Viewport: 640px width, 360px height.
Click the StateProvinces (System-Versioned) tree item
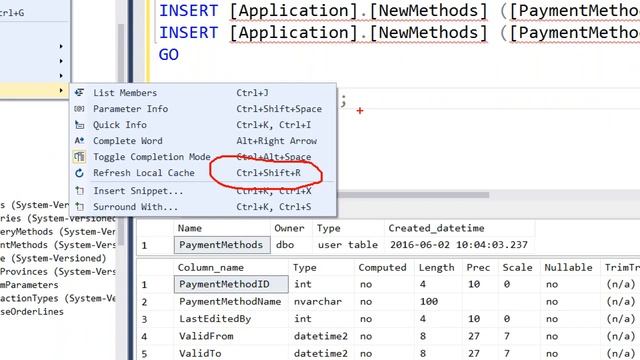(x=58, y=272)
